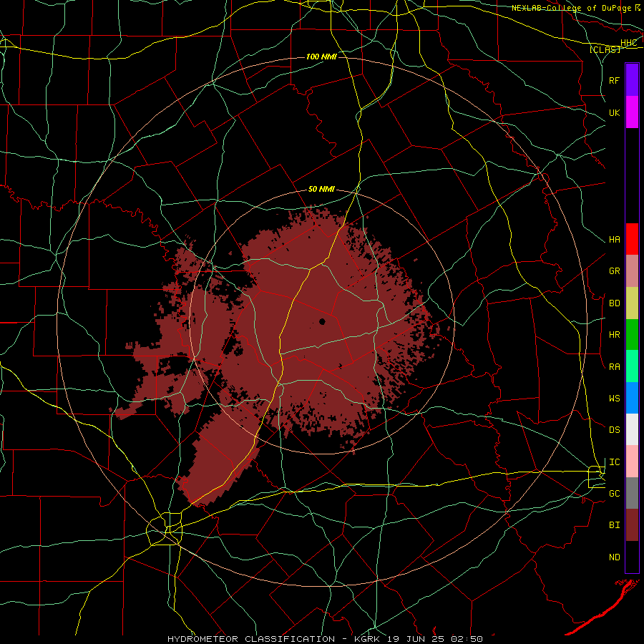Viewport: 644px width, 644px height.
Task: Click the RA legend label
Action: coord(614,367)
